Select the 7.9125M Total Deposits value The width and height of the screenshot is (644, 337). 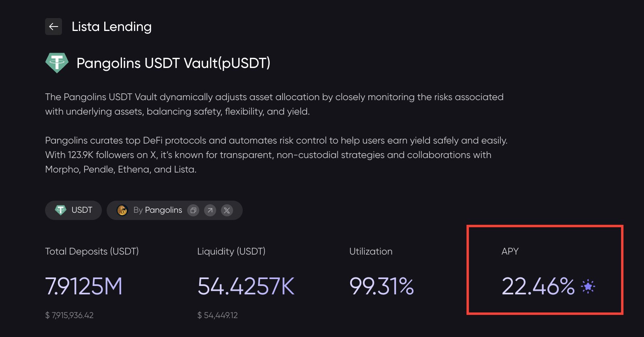[x=84, y=286]
